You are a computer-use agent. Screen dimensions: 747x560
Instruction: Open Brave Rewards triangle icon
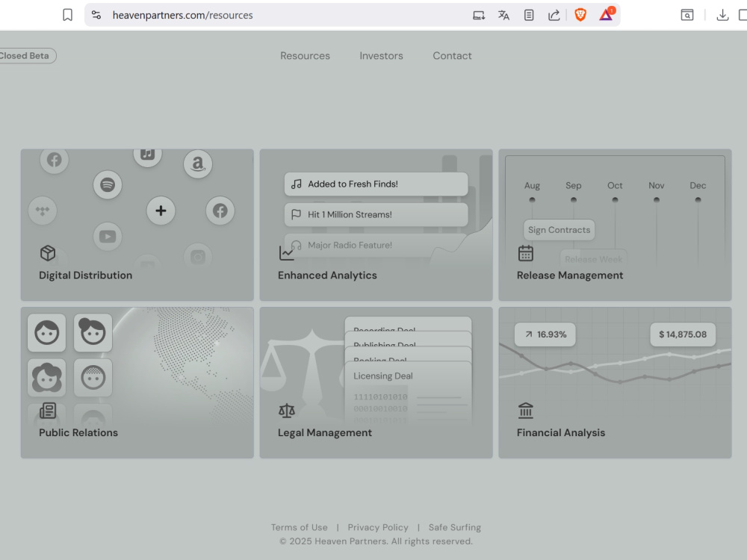(x=607, y=14)
